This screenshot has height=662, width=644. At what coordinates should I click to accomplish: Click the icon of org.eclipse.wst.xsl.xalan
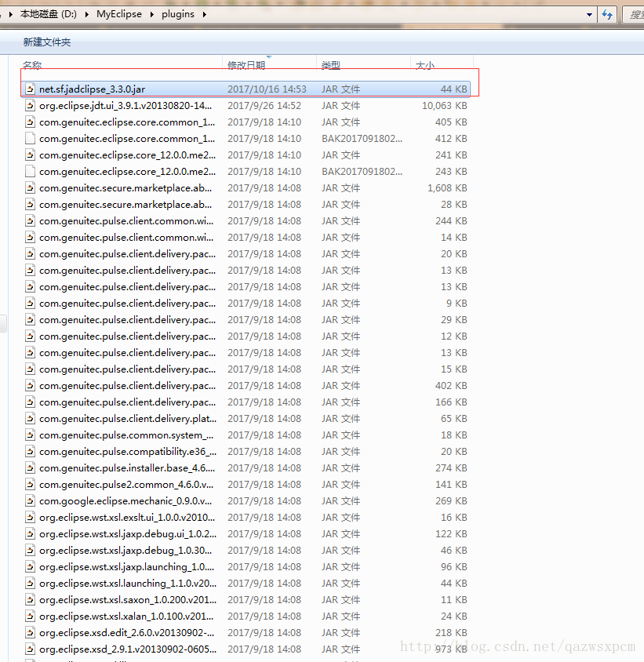click(30, 616)
